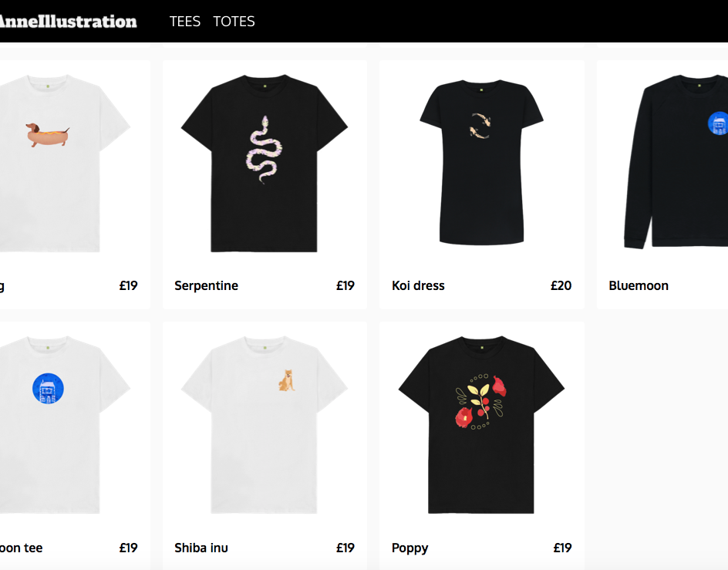Select the Serpentine snake tee image

tap(265, 163)
